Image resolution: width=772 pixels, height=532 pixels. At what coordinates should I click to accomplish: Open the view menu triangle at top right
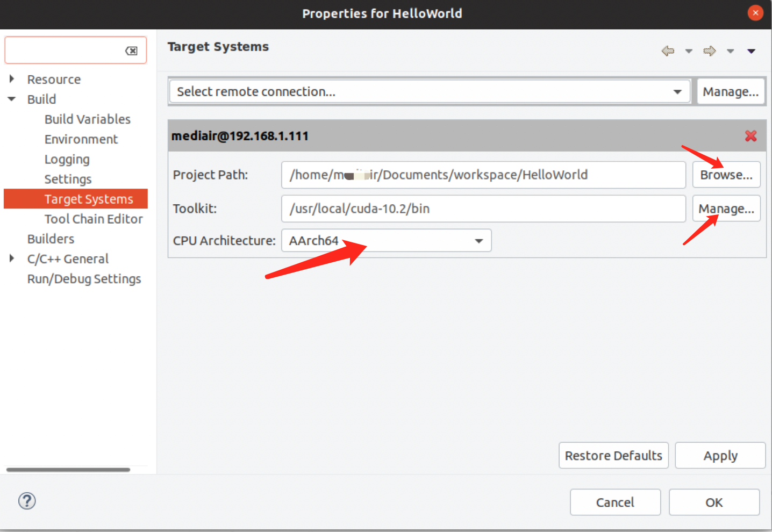[x=751, y=51]
